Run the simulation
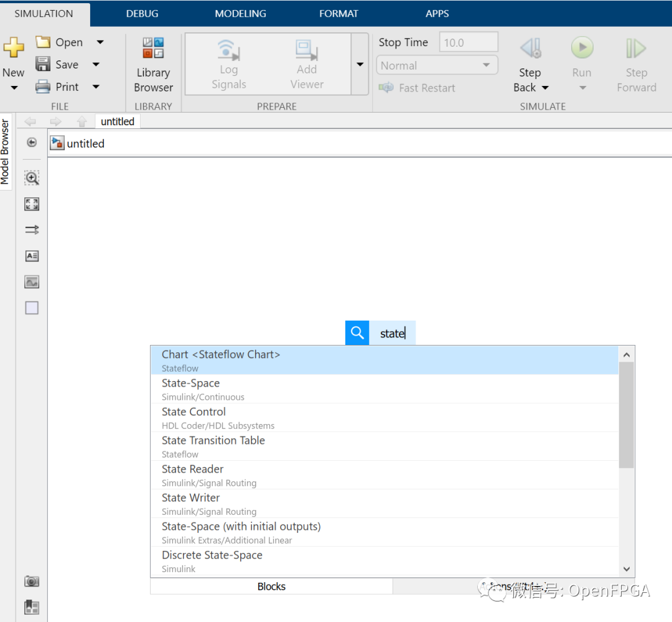This screenshot has width=672, height=622. [x=582, y=47]
